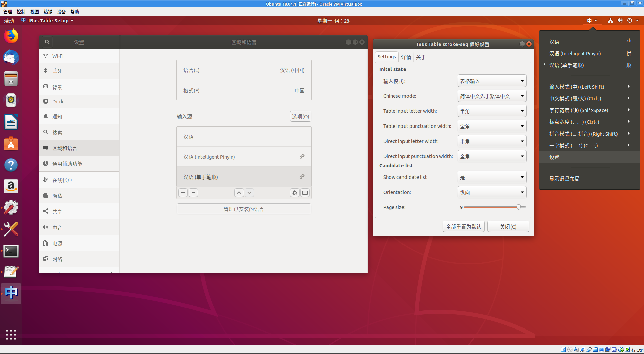The image size is (644, 354).
Task: Launch Rhythmbox from the dock
Action: tap(11, 100)
